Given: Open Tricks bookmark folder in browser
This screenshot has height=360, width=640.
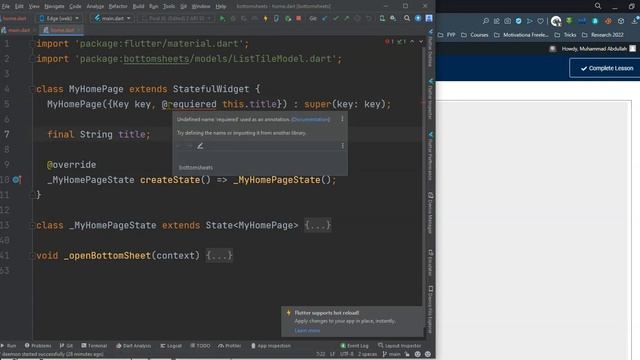Looking at the screenshot, I should (x=565, y=35).
